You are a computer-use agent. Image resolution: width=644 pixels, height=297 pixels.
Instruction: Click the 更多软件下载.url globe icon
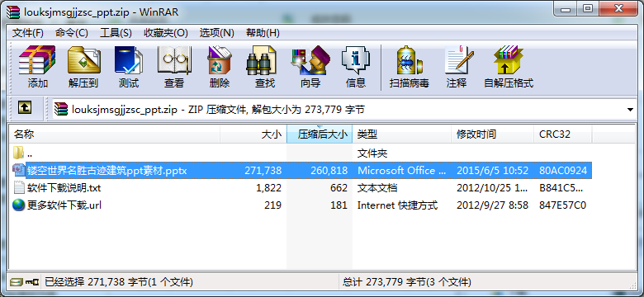(19, 205)
